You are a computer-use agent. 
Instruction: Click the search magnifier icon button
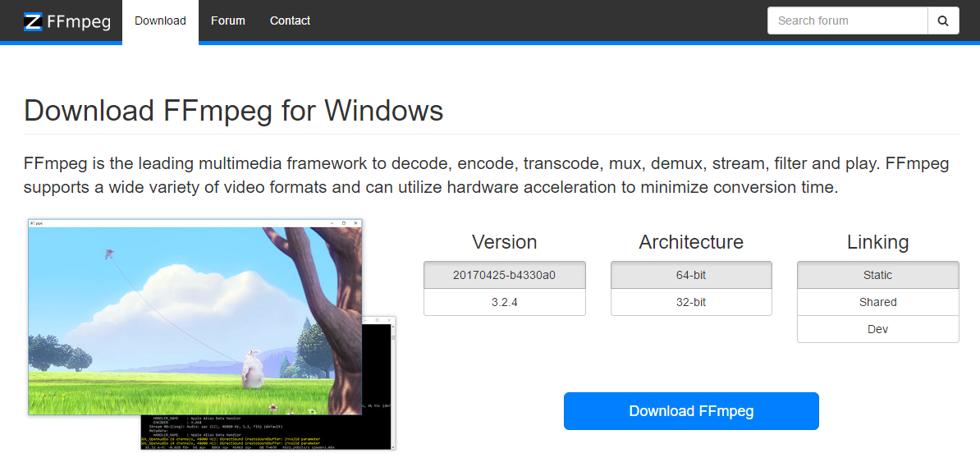pos(943,21)
